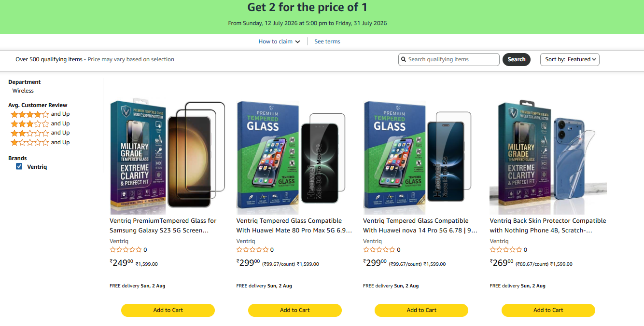Click the black Search button
The height and width of the screenshot is (326, 644).
517,59
